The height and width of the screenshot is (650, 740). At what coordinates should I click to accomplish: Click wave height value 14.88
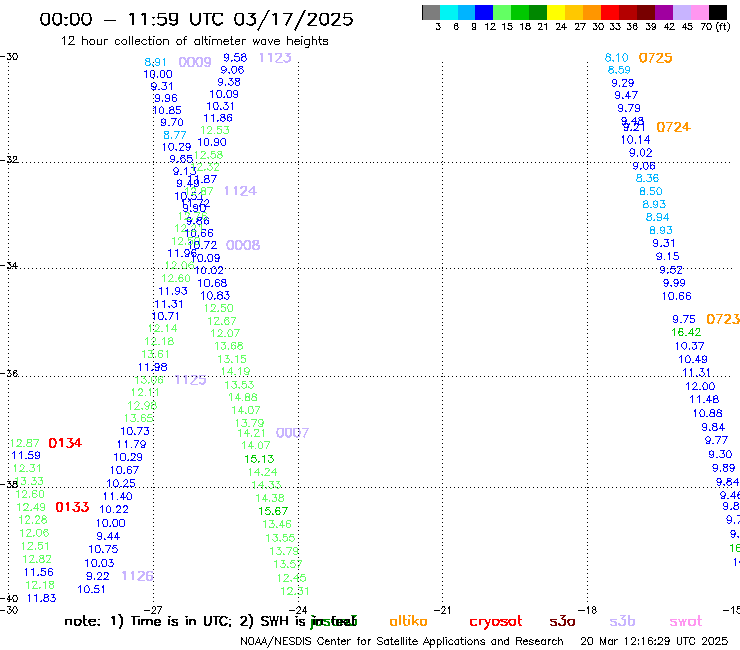pos(243,397)
